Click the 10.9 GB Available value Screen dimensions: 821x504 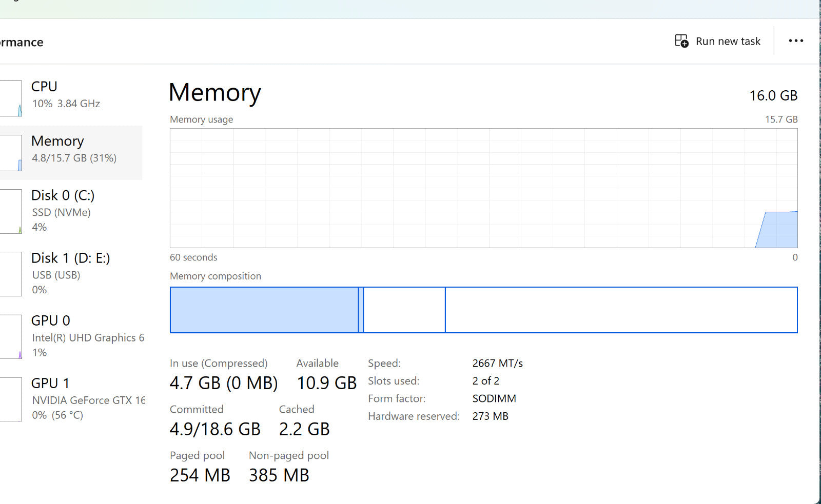coord(327,383)
